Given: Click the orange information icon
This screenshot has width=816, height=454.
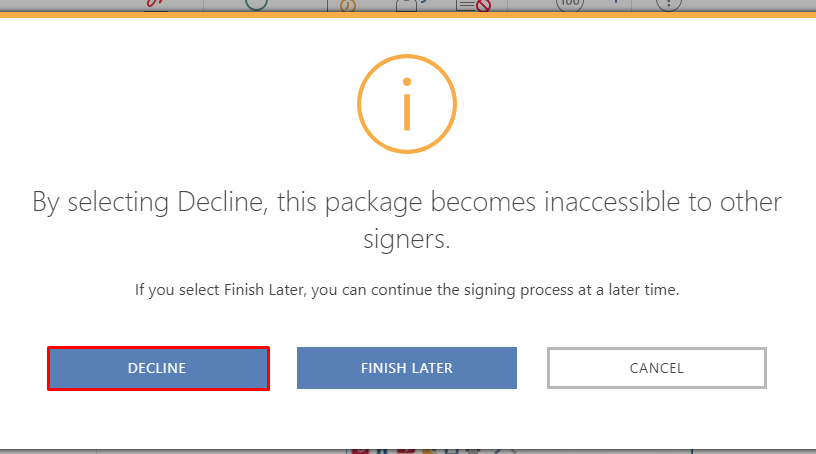Looking at the screenshot, I should pyautogui.click(x=407, y=104).
